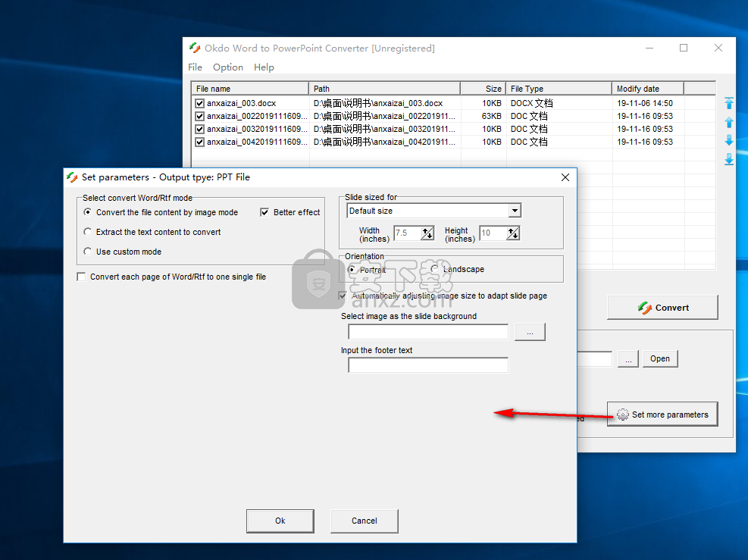The width and height of the screenshot is (748, 560).
Task: Sort by File name column header
Action: click(250, 89)
